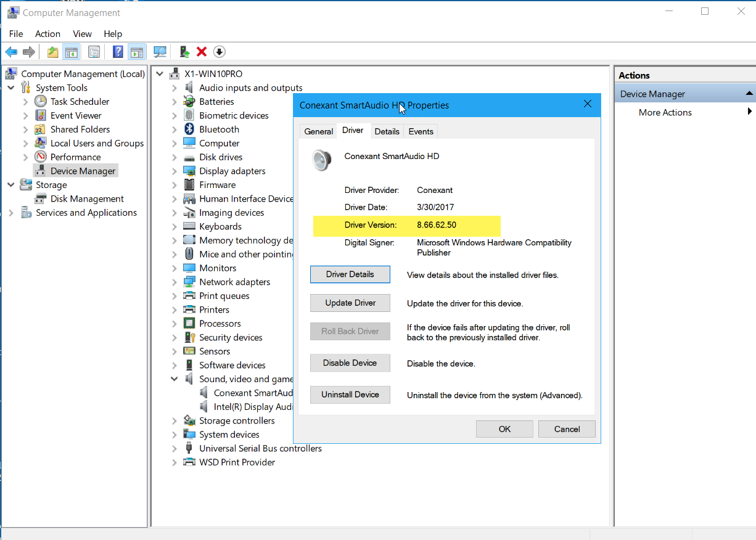
Task: Collapse Sound, video and game controllers category
Action: pos(175,379)
